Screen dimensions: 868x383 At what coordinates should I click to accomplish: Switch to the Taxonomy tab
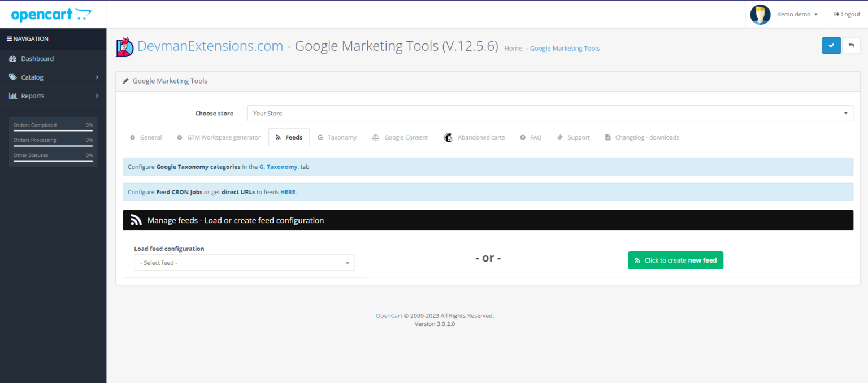[x=341, y=137]
